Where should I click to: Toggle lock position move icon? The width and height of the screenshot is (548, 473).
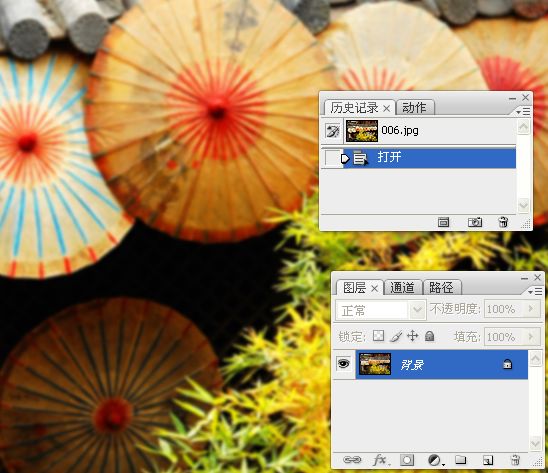(413, 336)
